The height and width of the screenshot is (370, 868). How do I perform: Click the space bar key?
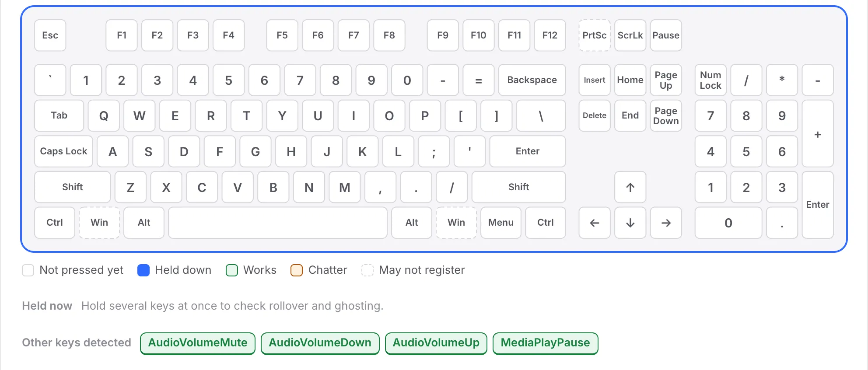tap(278, 223)
